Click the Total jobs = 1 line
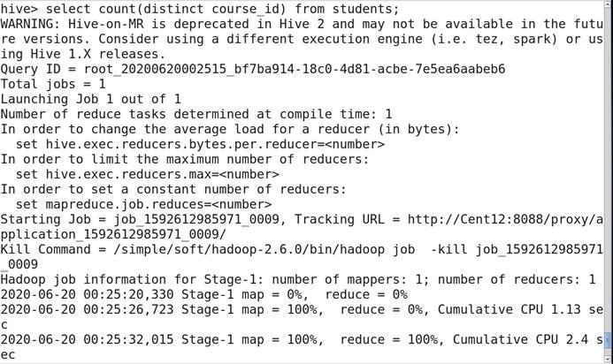 pos(53,84)
